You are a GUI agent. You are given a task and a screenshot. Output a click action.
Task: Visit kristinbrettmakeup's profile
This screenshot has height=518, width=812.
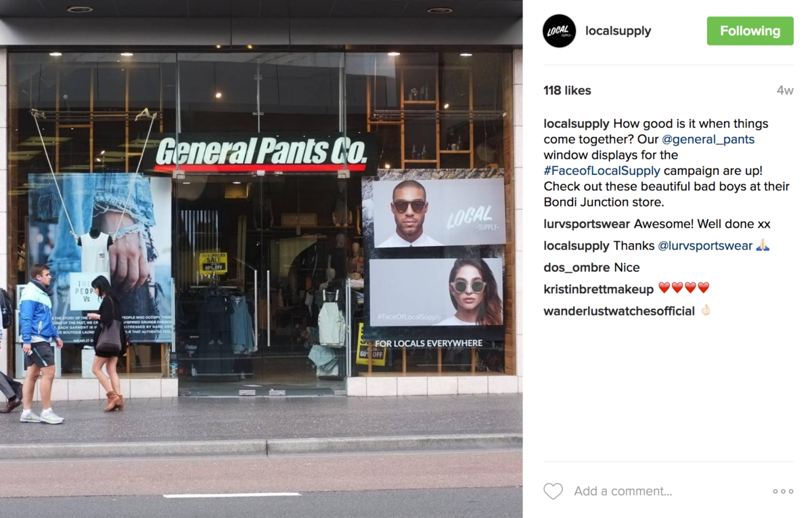tap(599, 289)
